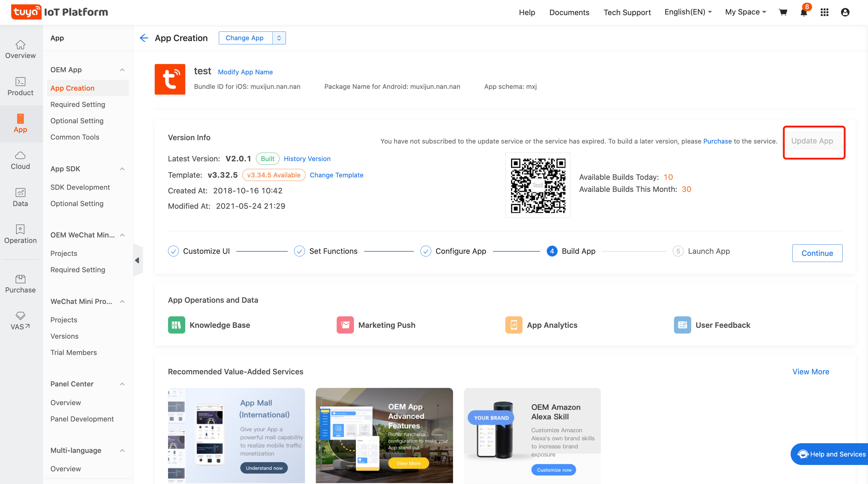This screenshot has width=868, height=484.
Task: Click the Purchase link in notice
Action: coord(717,141)
